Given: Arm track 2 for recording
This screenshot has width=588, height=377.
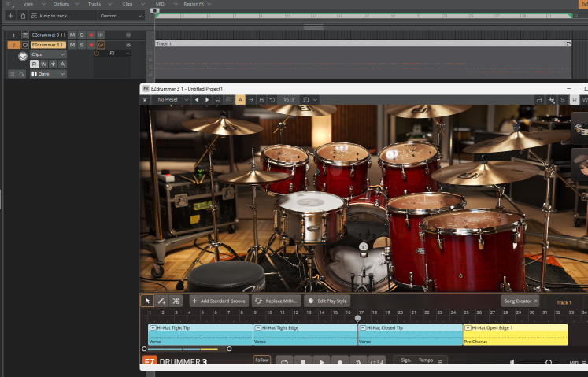Looking at the screenshot, I should click(x=91, y=45).
